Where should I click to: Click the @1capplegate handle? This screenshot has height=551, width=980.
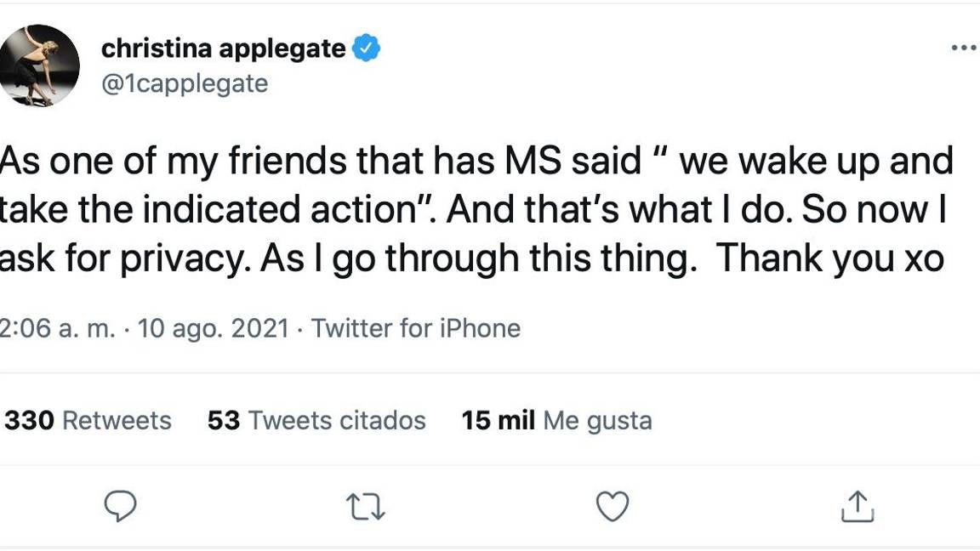tap(184, 82)
